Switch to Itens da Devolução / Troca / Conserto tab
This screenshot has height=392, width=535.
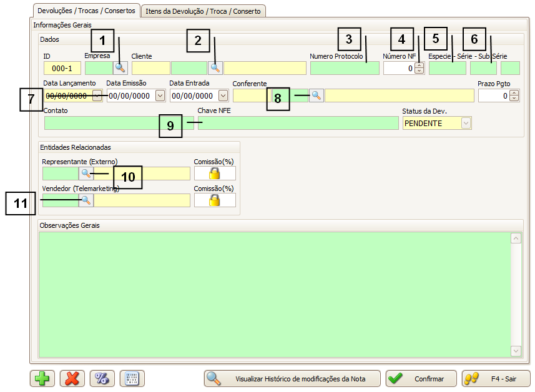point(204,11)
